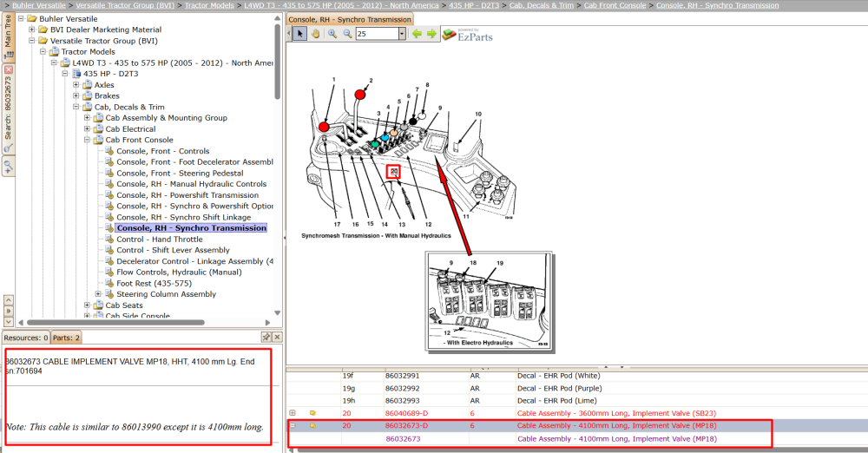
Task: Open the zoom level dropdown arrow
Action: click(x=402, y=34)
